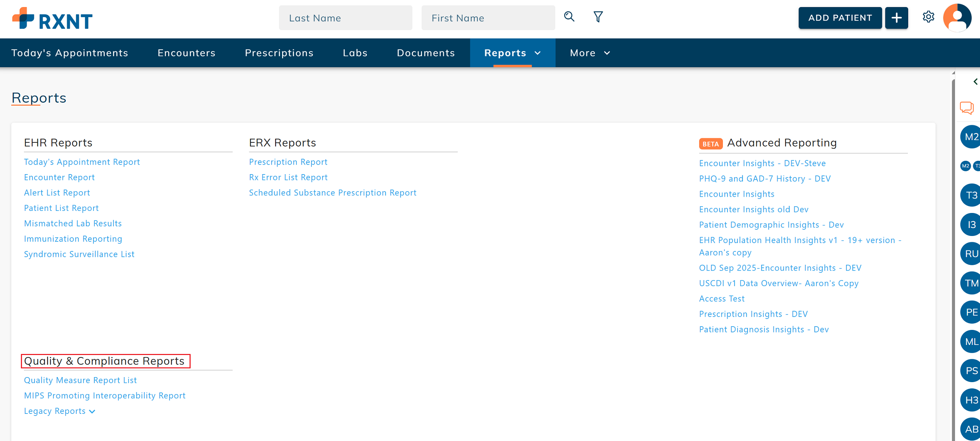
Task: Open Encounter Insights old Dev
Action: pyautogui.click(x=754, y=210)
